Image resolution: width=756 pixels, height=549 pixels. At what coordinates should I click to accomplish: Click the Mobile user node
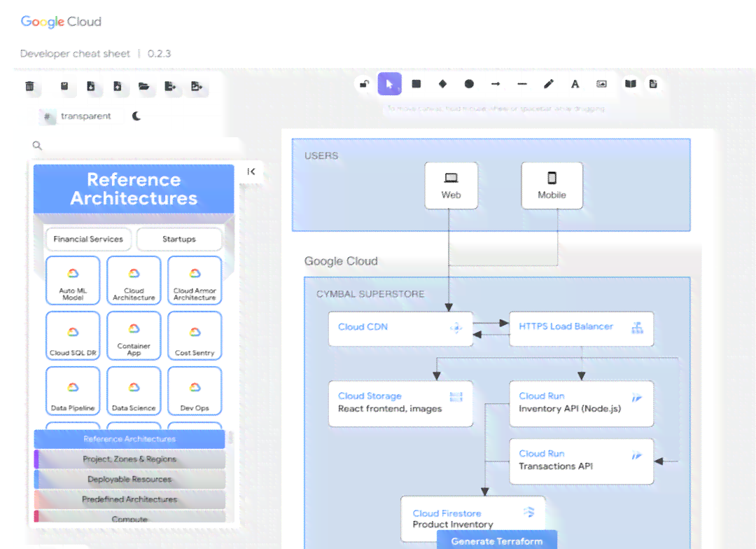click(x=552, y=186)
